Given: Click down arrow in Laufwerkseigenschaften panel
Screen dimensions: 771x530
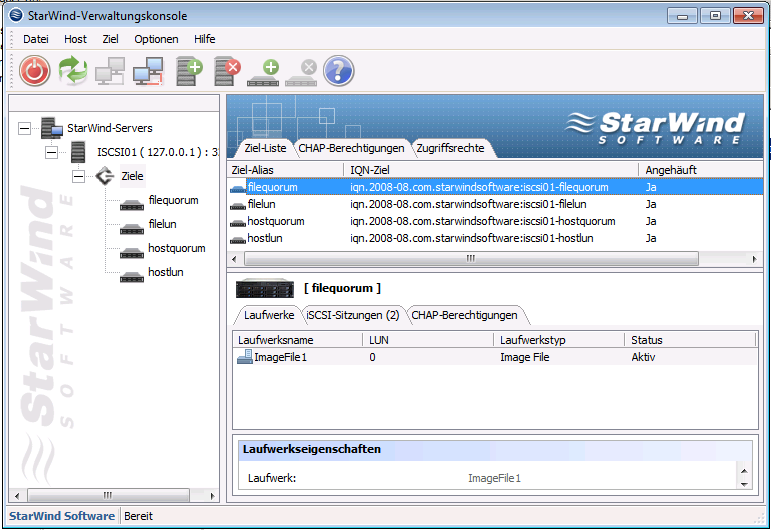Looking at the screenshot, I should [744, 484].
